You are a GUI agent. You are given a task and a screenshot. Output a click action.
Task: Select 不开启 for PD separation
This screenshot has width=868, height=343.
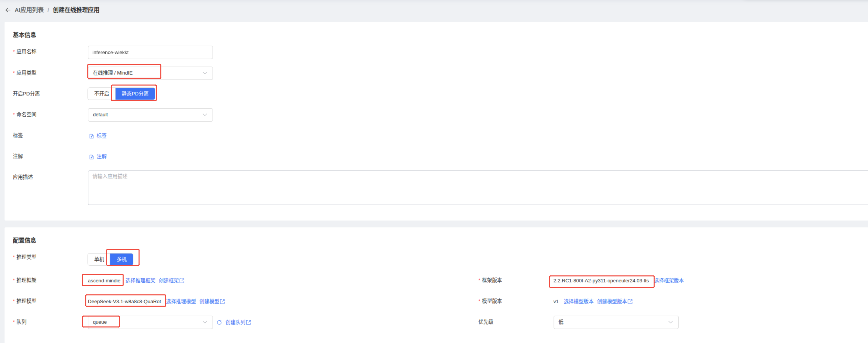click(101, 94)
